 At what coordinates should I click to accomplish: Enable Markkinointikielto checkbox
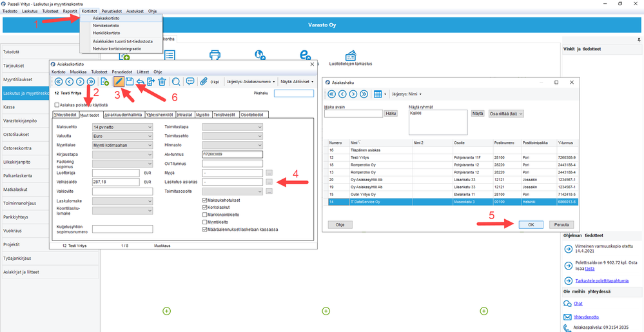(205, 215)
